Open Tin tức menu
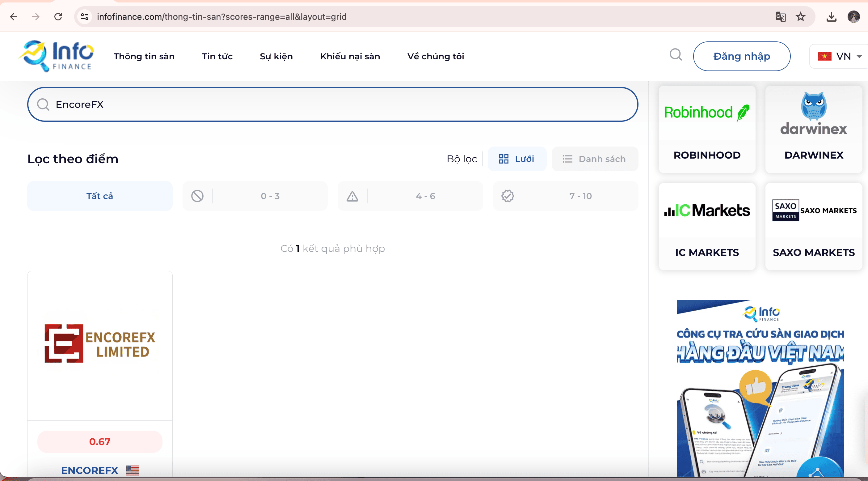868x481 pixels. 217,56
